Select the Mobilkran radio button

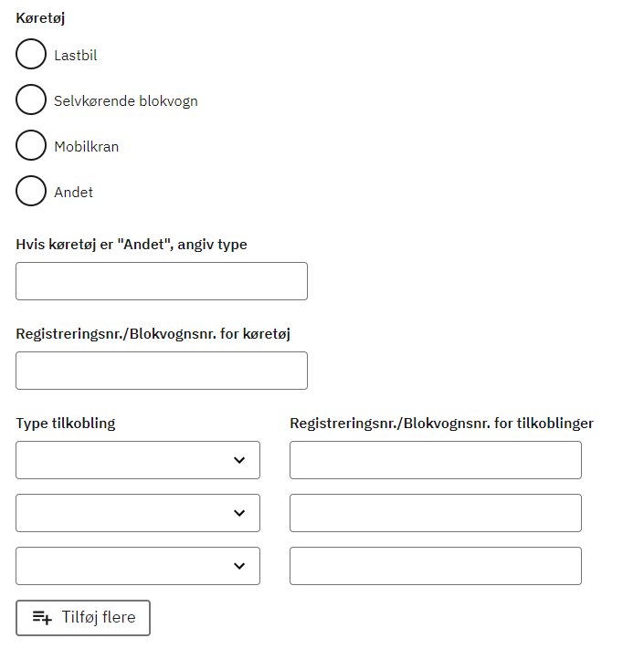click(x=31, y=146)
